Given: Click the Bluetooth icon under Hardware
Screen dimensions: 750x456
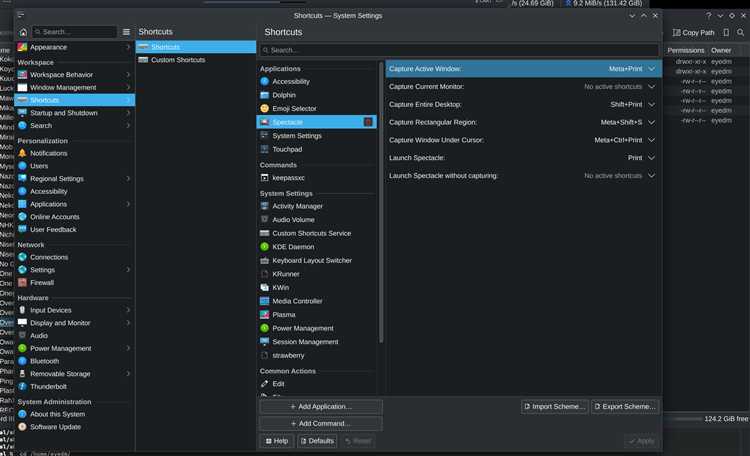Looking at the screenshot, I should point(22,361).
